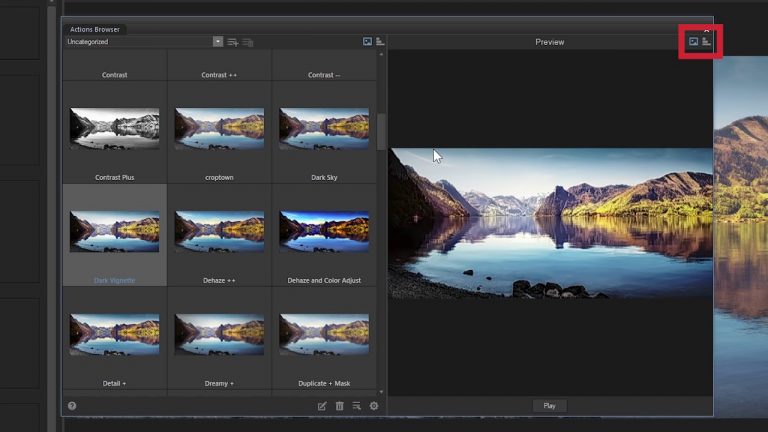The image size is (768, 432).
Task: Click the add category icon
Action: coord(233,42)
